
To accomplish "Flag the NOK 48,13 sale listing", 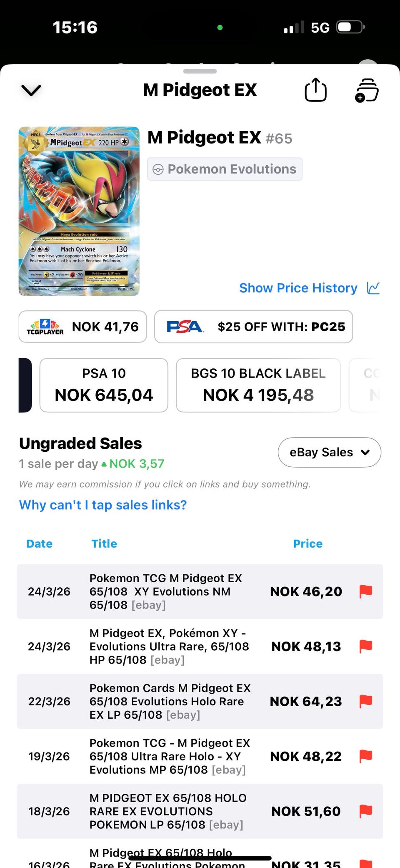I will [365, 646].
